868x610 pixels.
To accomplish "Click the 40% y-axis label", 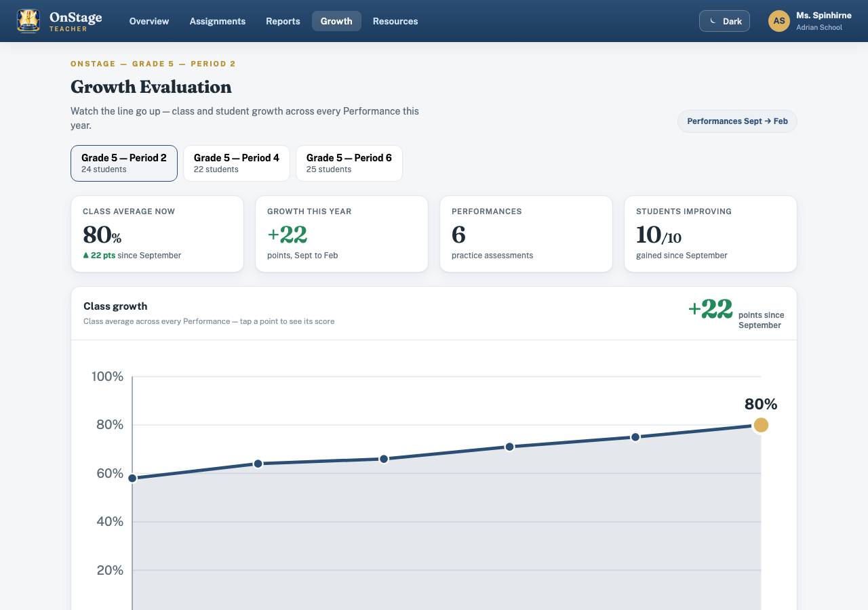I will [x=110, y=522].
